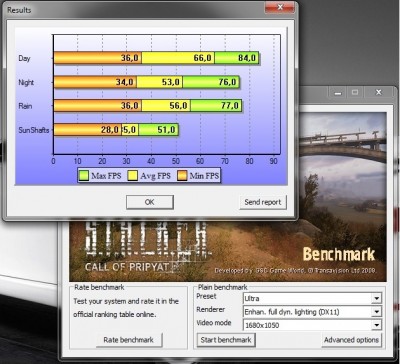Click the 28,0 min value on SunShafts bar
This screenshot has height=364, width=400.
pyautogui.click(x=110, y=130)
